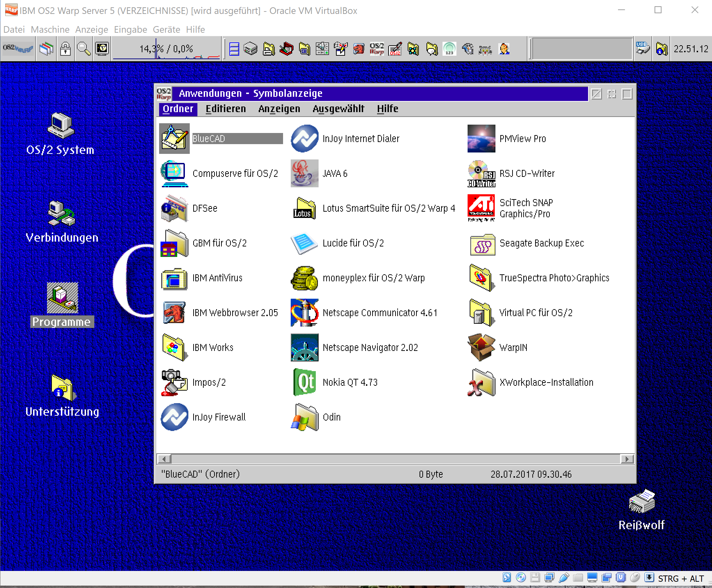This screenshot has width=712, height=588.
Task: Select IBM Webbrowser 2.05 icon
Action: pyautogui.click(x=174, y=313)
